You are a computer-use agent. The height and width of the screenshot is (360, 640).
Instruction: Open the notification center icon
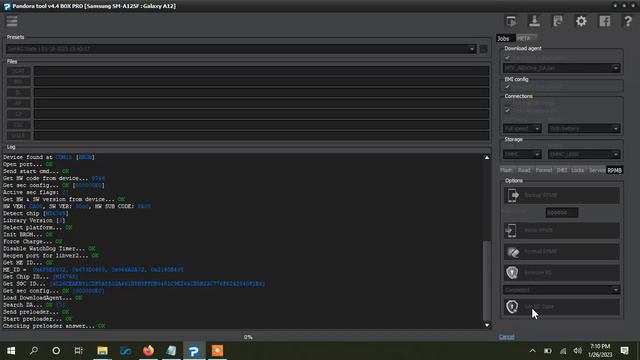tap(624, 351)
